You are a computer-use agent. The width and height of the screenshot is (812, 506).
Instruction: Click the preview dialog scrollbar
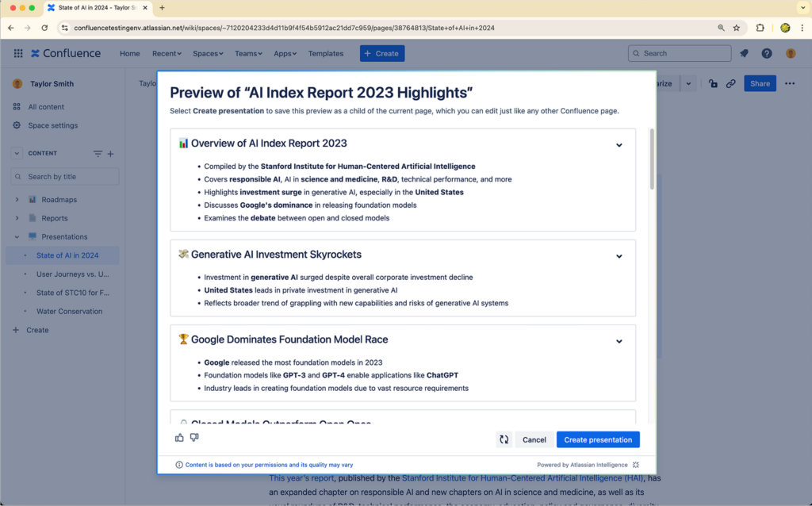tap(652, 159)
